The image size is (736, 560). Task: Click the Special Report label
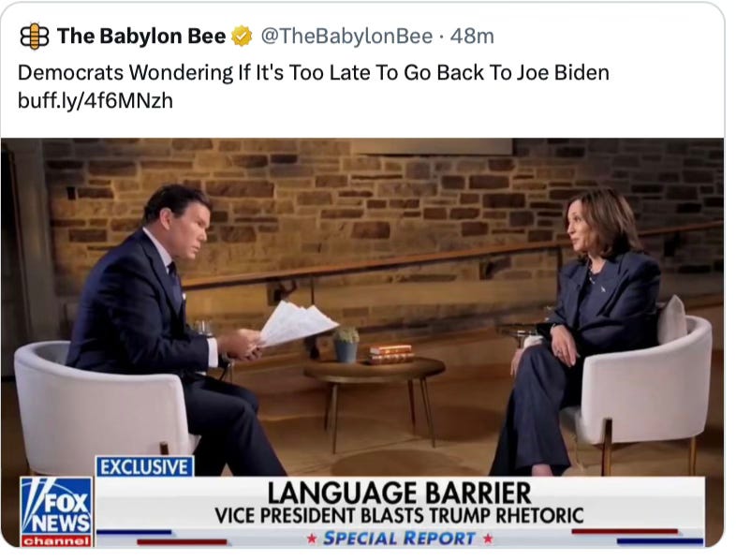(x=400, y=538)
